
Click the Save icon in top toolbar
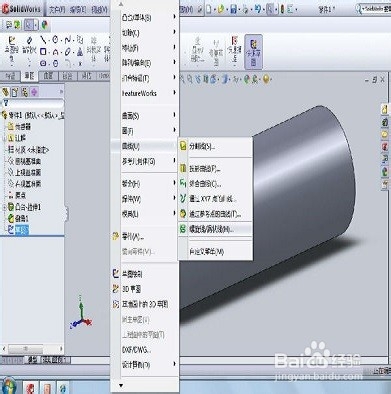pyautogui.click(x=234, y=9)
